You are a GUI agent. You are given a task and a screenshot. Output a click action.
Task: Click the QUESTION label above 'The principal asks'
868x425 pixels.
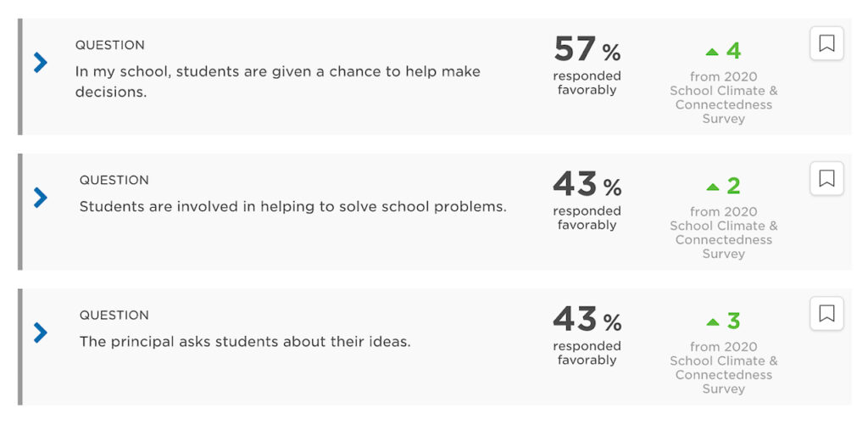point(114,316)
